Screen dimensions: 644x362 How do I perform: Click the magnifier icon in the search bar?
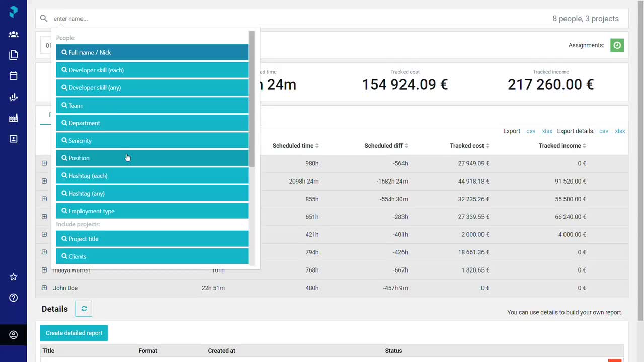pos(44,19)
